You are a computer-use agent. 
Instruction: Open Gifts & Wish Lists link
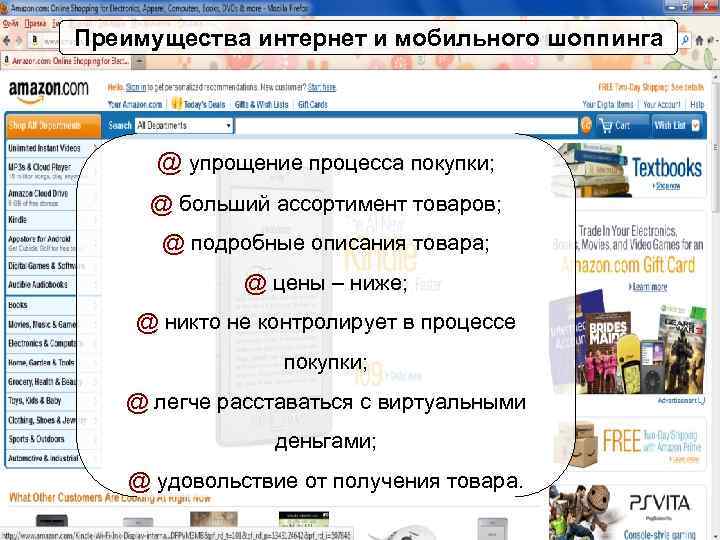point(261,105)
